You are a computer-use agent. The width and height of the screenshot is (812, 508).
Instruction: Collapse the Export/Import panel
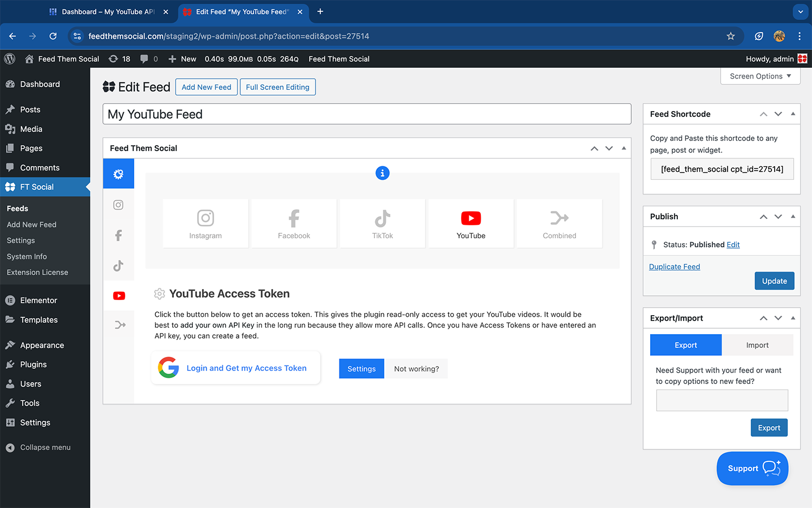[793, 318]
